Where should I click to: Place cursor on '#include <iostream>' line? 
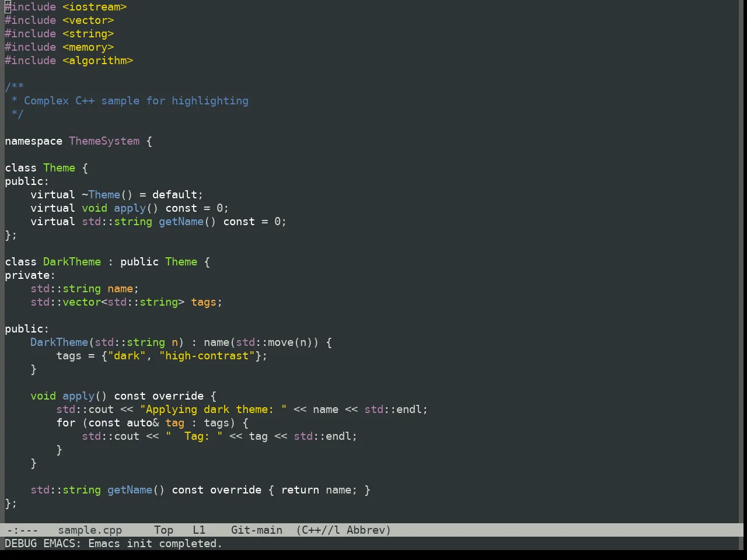(66, 7)
